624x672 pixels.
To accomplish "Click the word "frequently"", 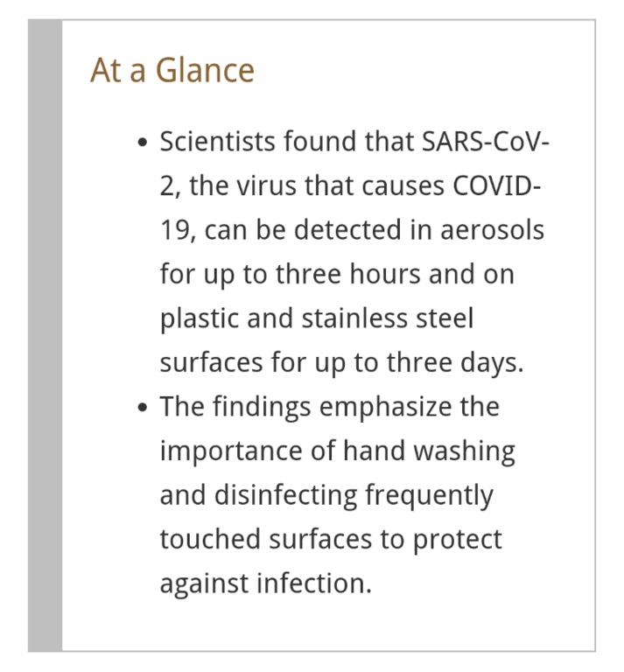I will tap(429, 495).
